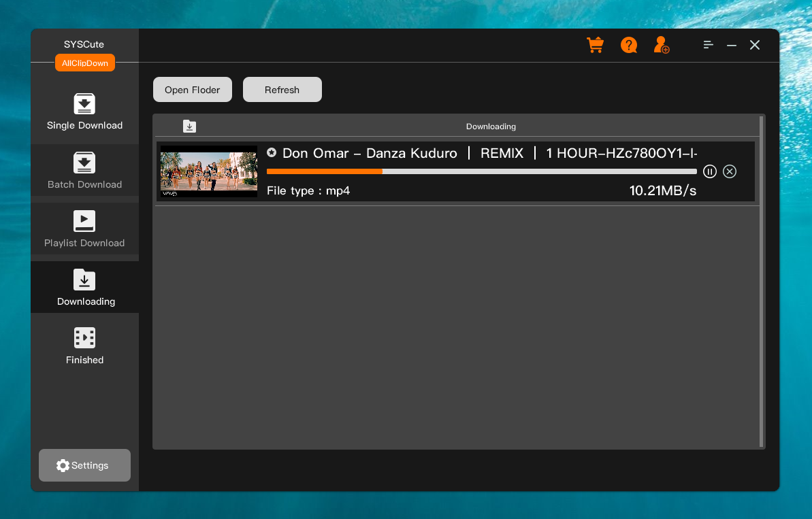The width and height of the screenshot is (812, 519).
Task: Open the user account register icon
Action: 661,45
